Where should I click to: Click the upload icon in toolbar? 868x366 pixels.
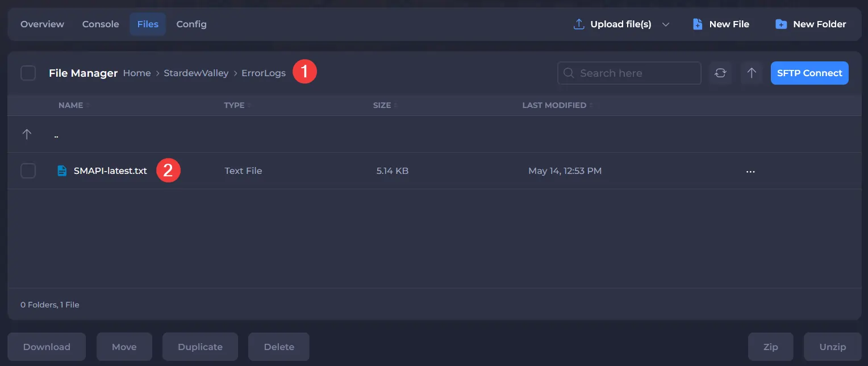tap(579, 24)
